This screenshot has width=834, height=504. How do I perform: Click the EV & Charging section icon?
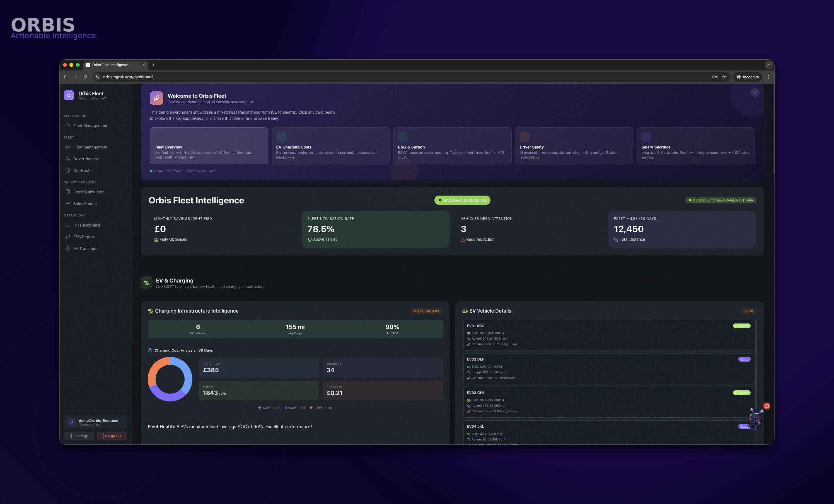pos(146,283)
